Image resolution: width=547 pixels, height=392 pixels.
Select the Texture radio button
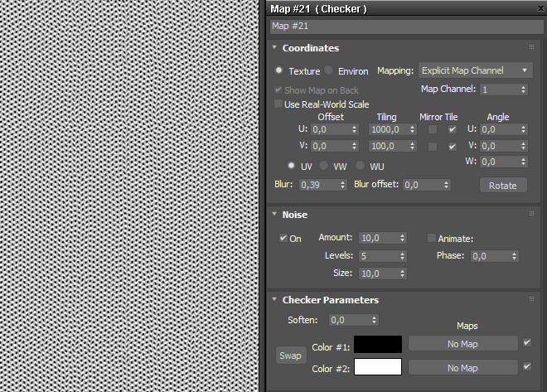pyautogui.click(x=279, y=71)
